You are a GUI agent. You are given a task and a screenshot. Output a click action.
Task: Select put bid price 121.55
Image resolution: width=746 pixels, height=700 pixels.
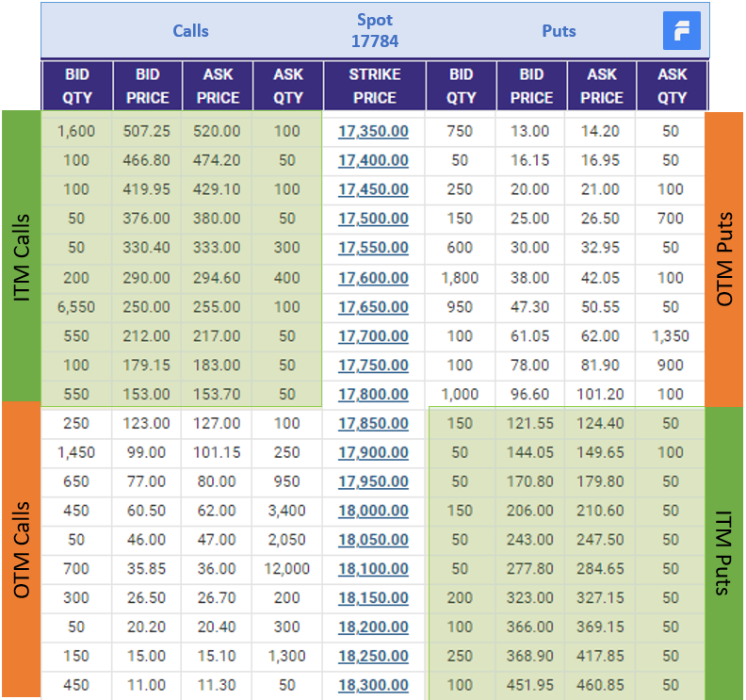[x=530, y=423]
